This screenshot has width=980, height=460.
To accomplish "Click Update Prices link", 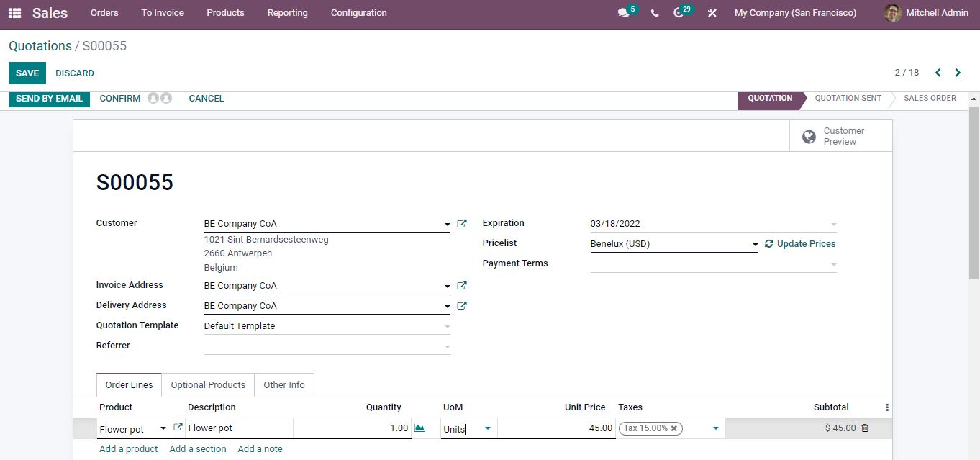I will [806, 244].
